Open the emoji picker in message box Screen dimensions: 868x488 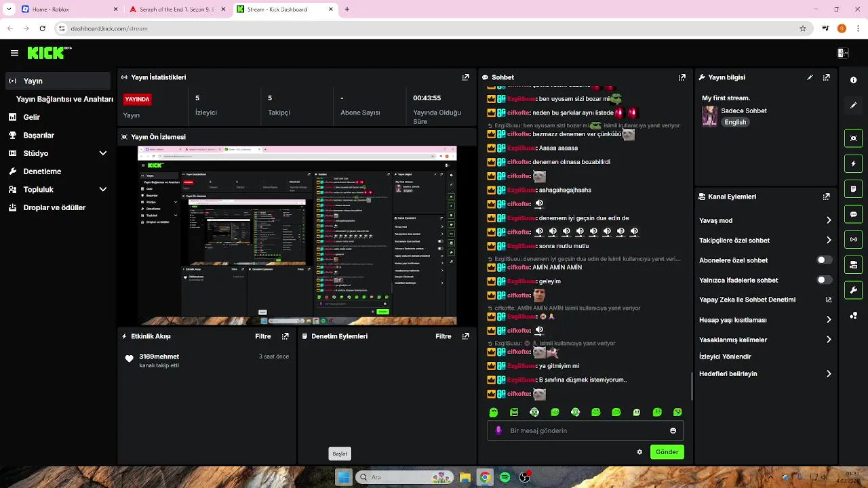[x=673, y=430]
